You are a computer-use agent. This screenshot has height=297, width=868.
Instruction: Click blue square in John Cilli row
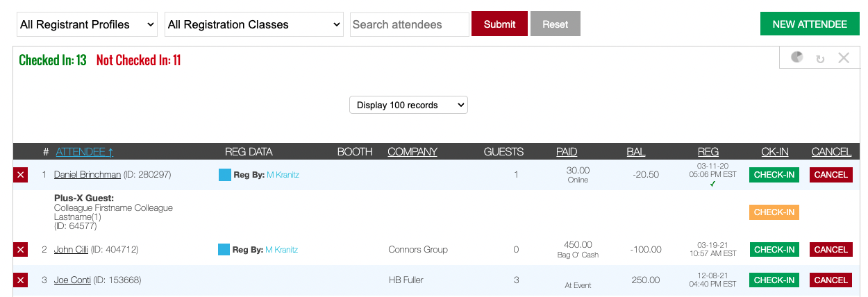coord(224,250)
